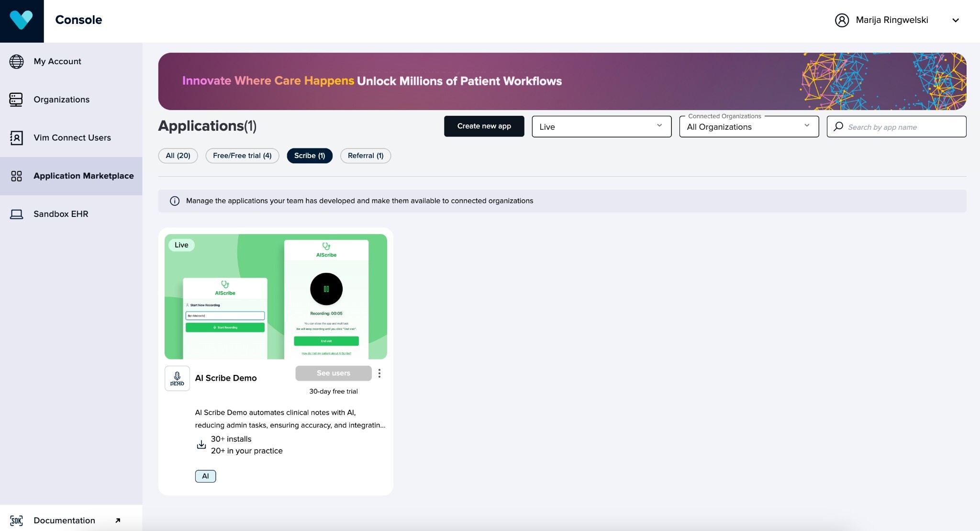The image size is (980, 531).
Task: Open Organizations in the sidebar
Action: [x=71, y=100]
